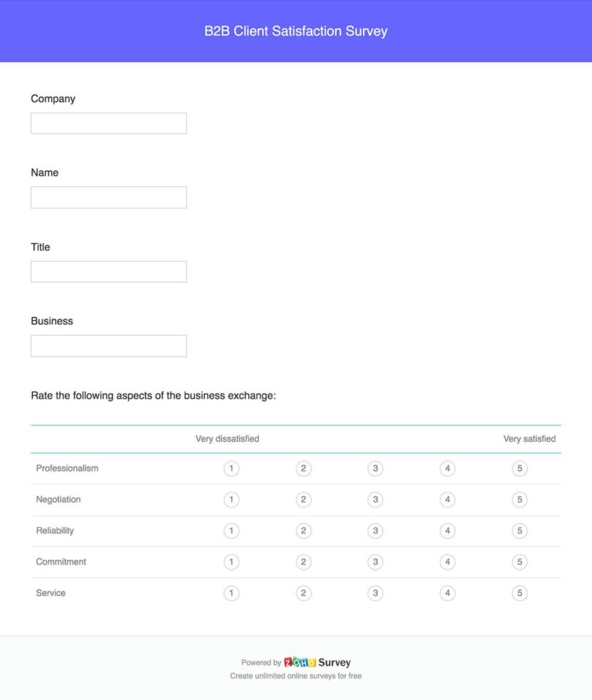This screenshot has height=700, width=592.
Task: Click the Name input field
Action: (108, 197)
